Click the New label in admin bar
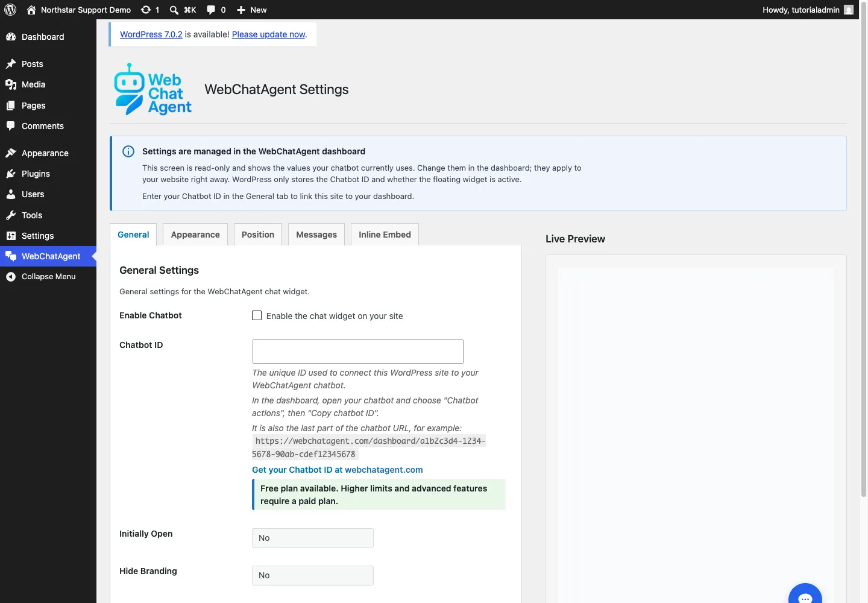Image resolution: width=868 pixels, height=603 pixels. 259,10
